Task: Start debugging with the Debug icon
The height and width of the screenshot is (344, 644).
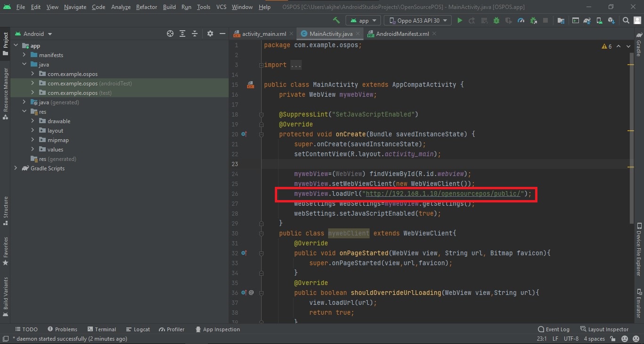Action: click(x=496, y=20)
